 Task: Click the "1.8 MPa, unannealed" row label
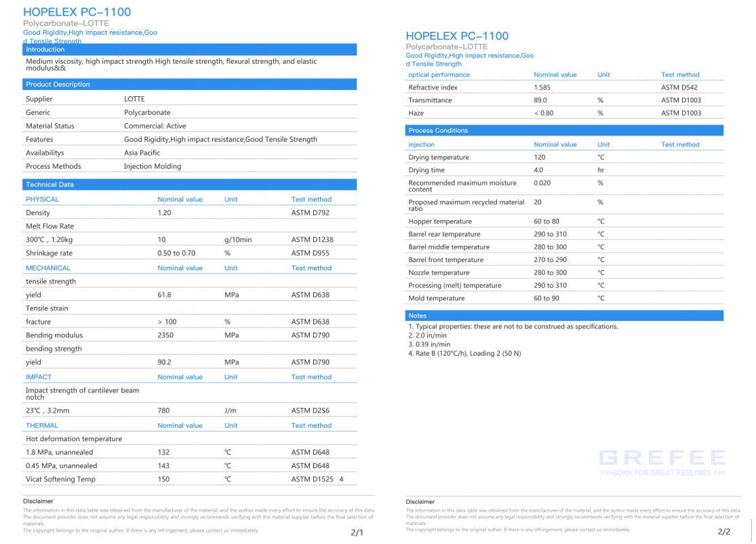pyautogui.click(x=59, y=453)
